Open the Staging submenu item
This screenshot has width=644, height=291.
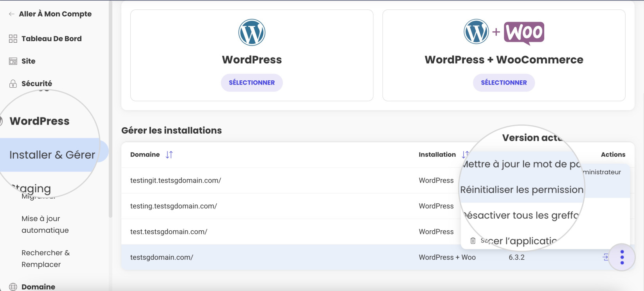pyautogui.click(x=31, y=189)
